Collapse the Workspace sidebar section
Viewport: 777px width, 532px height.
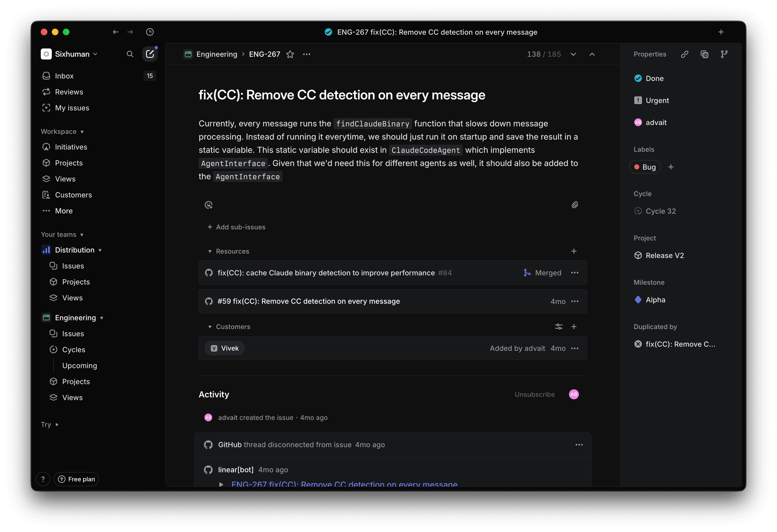coord(63,132)
